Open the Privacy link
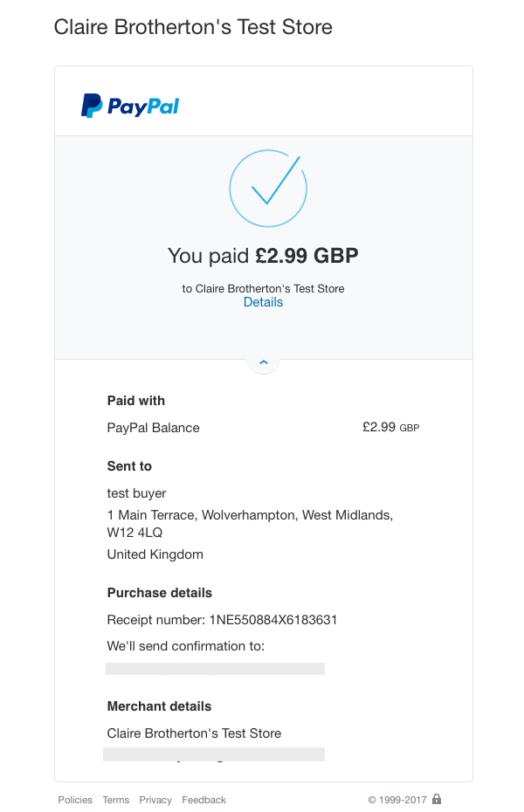This screenshot has width=524, height=812. click(x=155, y=799)
